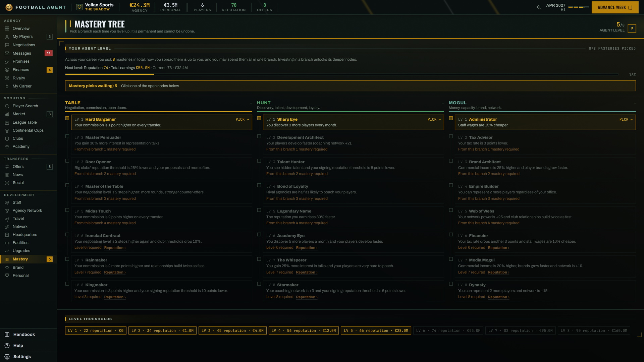Image resolution: width=644 pixels, height=362 pixels.
Task: Open the agent level help question mark
Action: click(632, 28)
